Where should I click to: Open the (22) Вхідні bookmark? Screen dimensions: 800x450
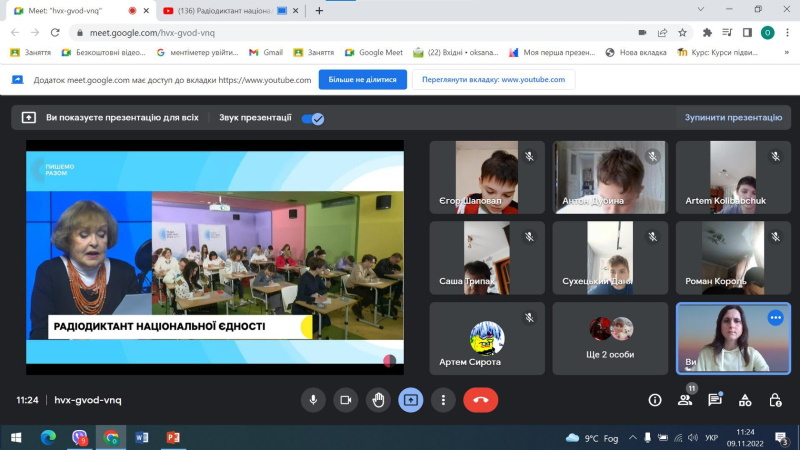point(456,53)
